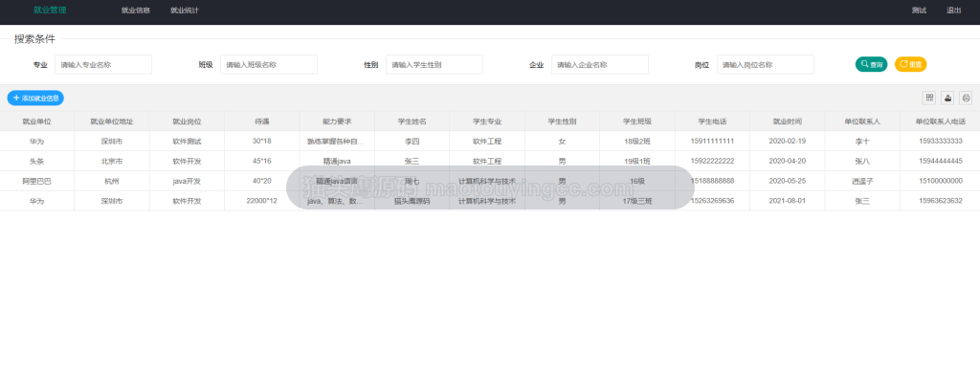This screenshot has width=980, height=375.
Task: Click the 能力要求 column header
Action: point(337,121)
